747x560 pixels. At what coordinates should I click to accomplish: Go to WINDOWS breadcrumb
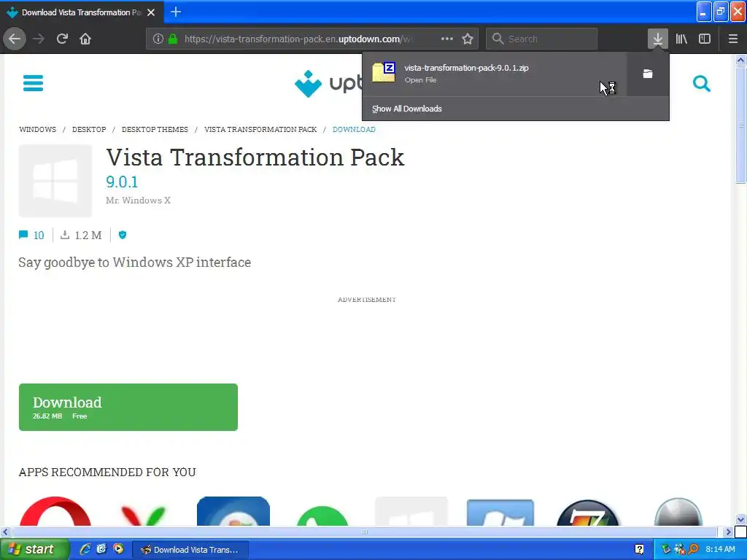click(x=38, y=130)
